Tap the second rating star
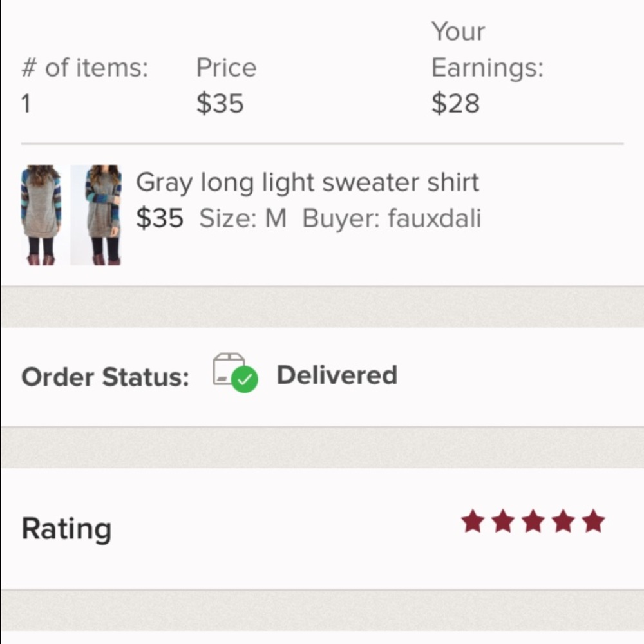The width and height of the screenshot is (644, 644). point(503,522)
